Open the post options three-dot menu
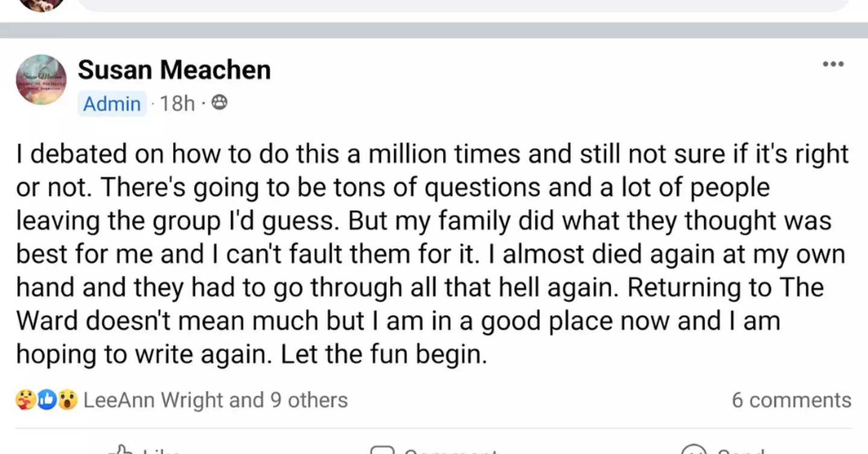This screenshot has height=454, width=868. click(834, 63)
